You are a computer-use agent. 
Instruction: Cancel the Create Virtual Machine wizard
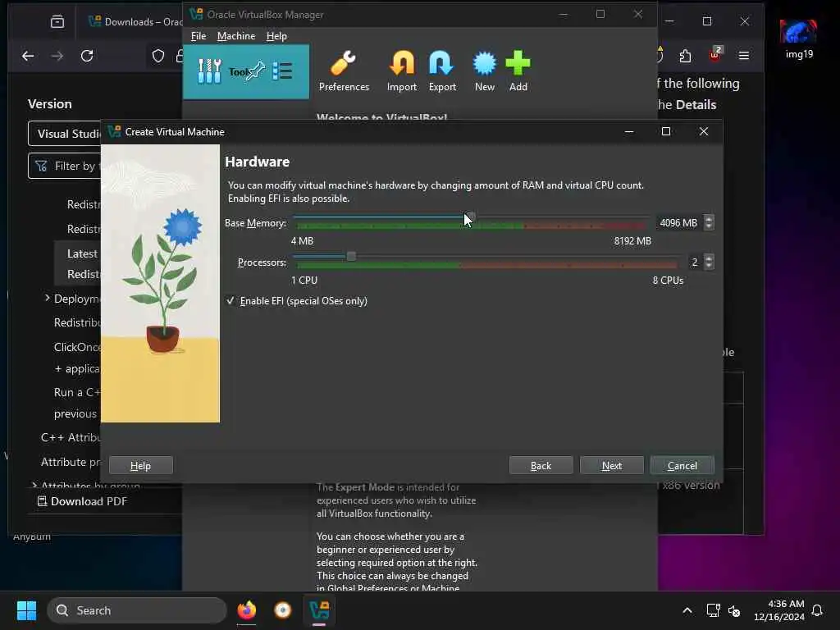pos(682,466)
